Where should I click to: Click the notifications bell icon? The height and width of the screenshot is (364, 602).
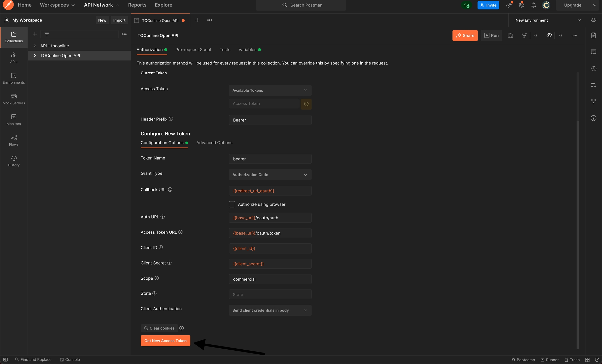pos(534,5)
